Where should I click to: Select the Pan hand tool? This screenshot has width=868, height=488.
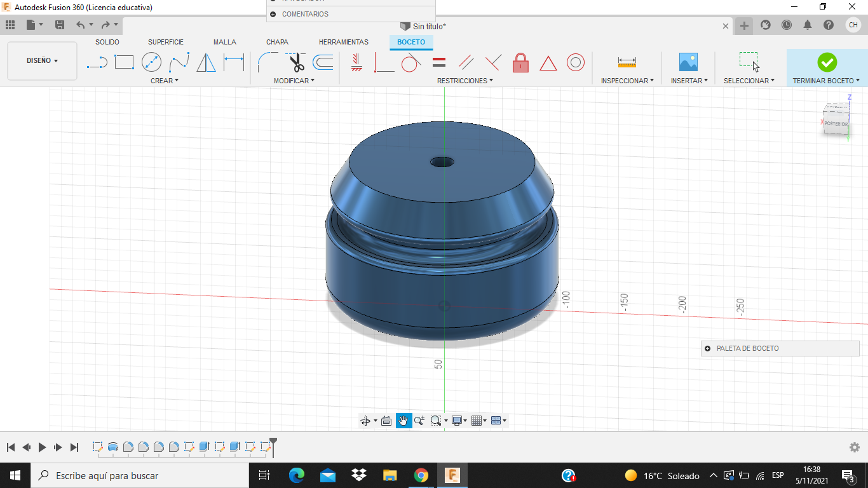point(403,421)
